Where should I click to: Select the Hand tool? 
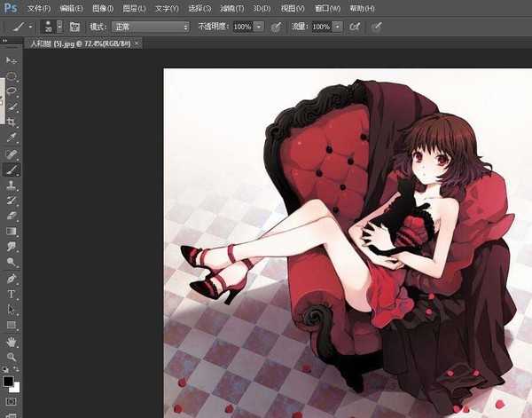coord(12,341)
